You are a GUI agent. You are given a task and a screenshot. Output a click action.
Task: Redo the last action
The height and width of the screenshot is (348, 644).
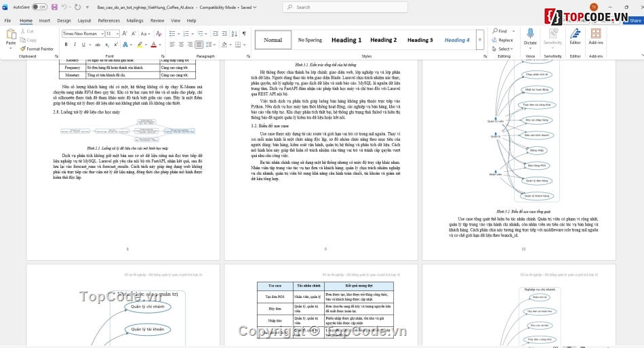tap(77, 7)
